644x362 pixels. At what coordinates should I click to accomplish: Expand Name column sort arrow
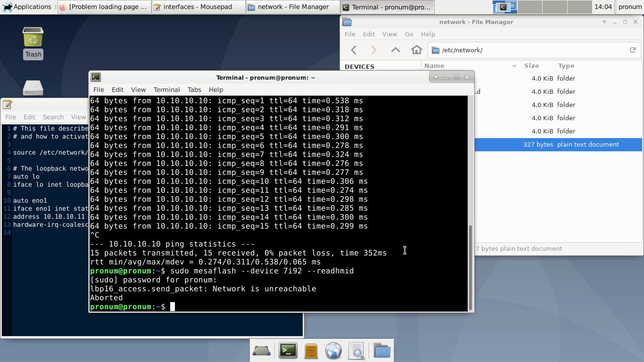[514, 66]
